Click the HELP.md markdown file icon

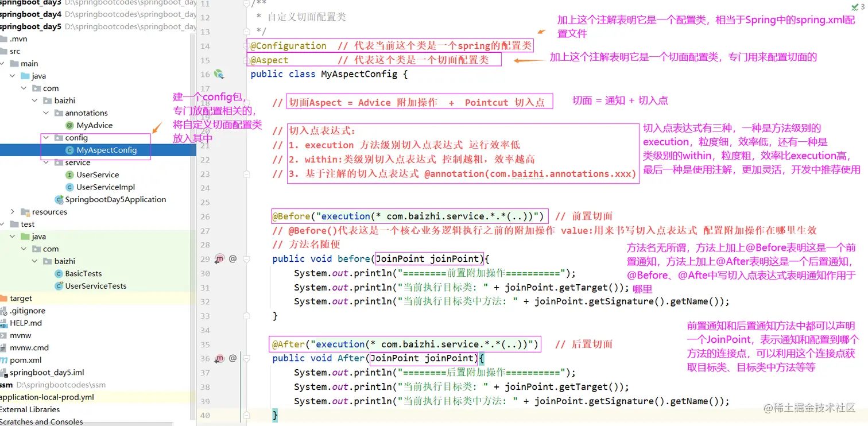(3, 323)
